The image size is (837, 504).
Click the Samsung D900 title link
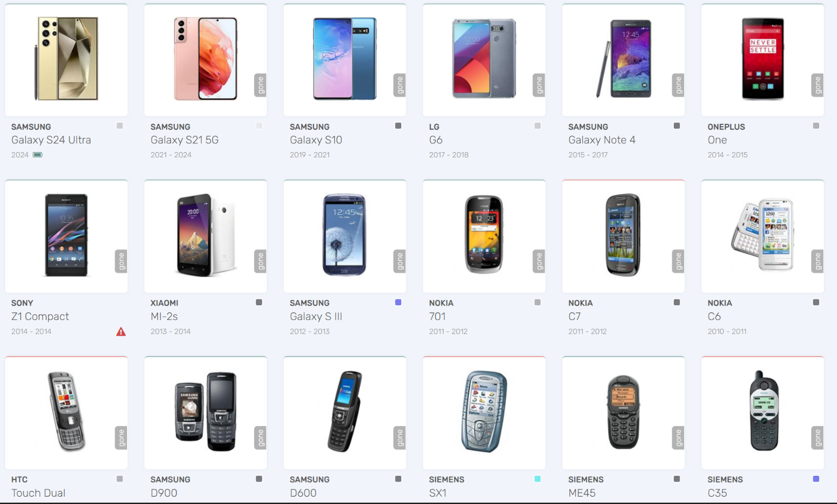[164, 493]
